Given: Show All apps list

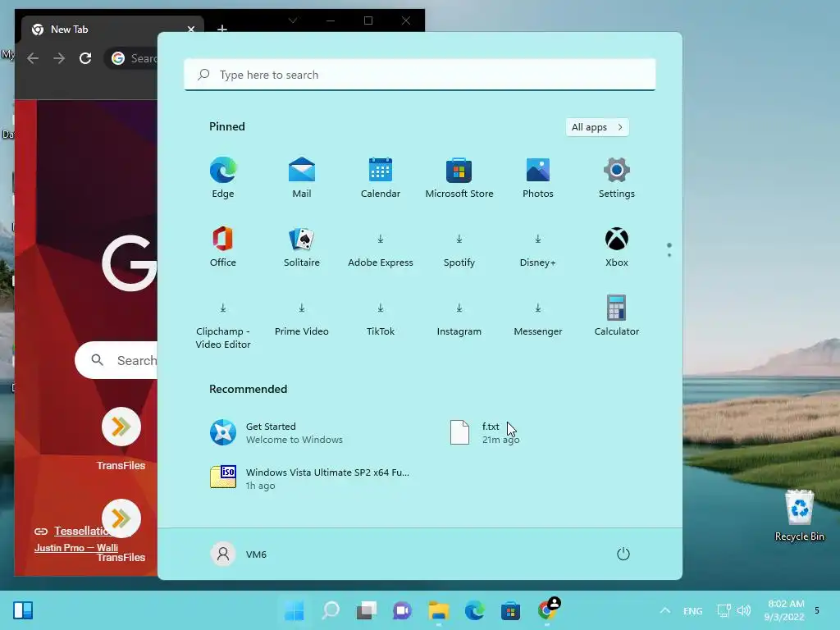Looking at the screenshot, I should 597,127.
